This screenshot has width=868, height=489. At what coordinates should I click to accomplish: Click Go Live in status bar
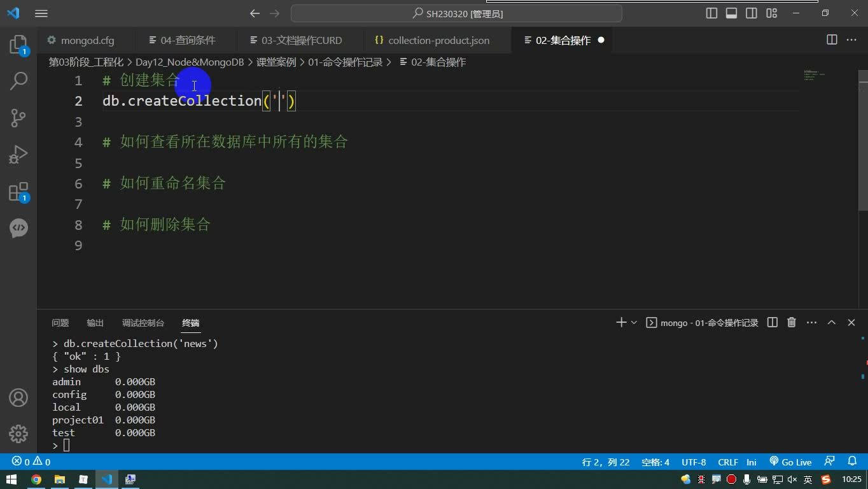pyautogui.click(x=790, y=462)
